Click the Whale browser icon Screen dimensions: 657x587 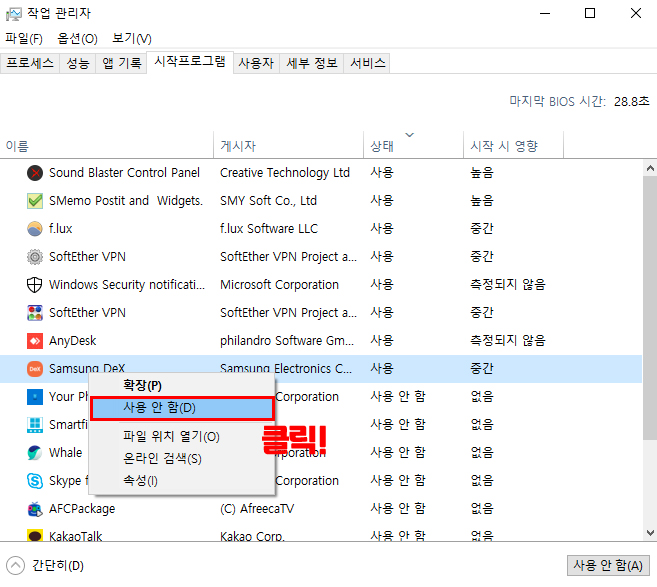coord(35,453)
